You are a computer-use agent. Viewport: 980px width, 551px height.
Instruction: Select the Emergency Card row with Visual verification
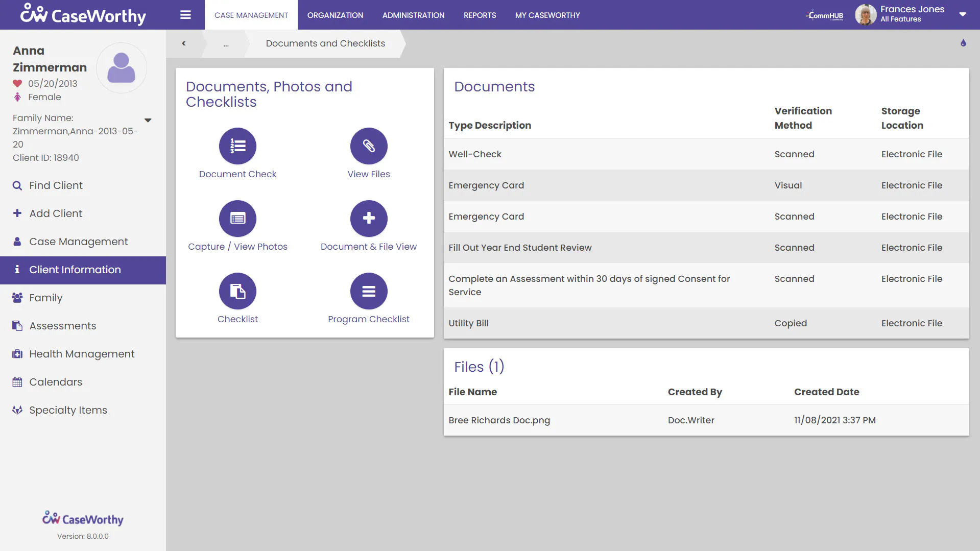706,185
